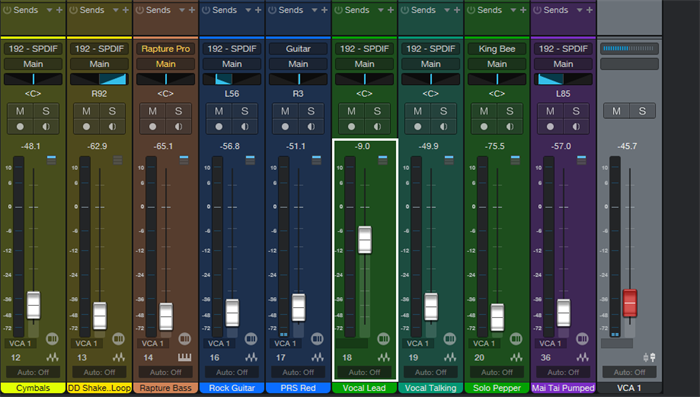Arm record on the PRS Red channel

285,127
